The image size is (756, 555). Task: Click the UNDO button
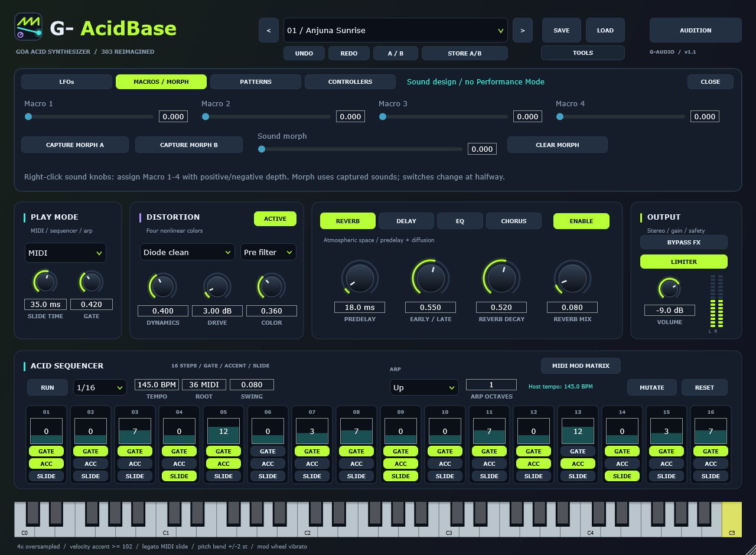click(304, 53)
